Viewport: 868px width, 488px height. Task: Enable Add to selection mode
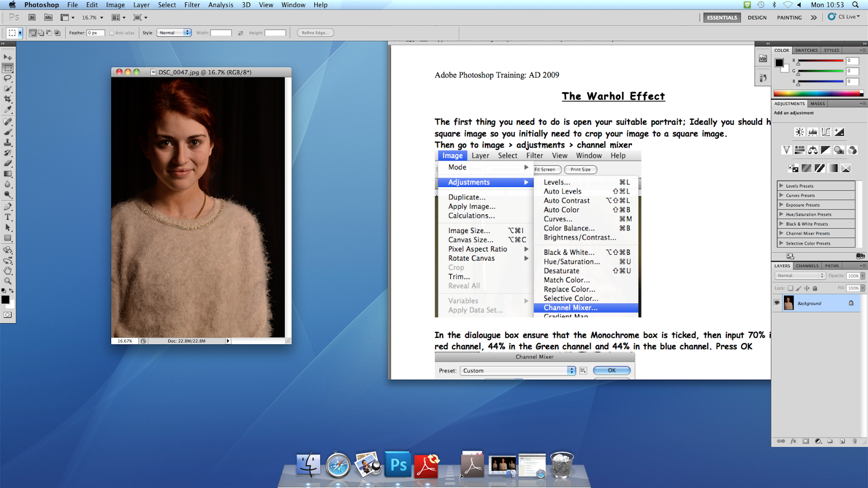41,33
